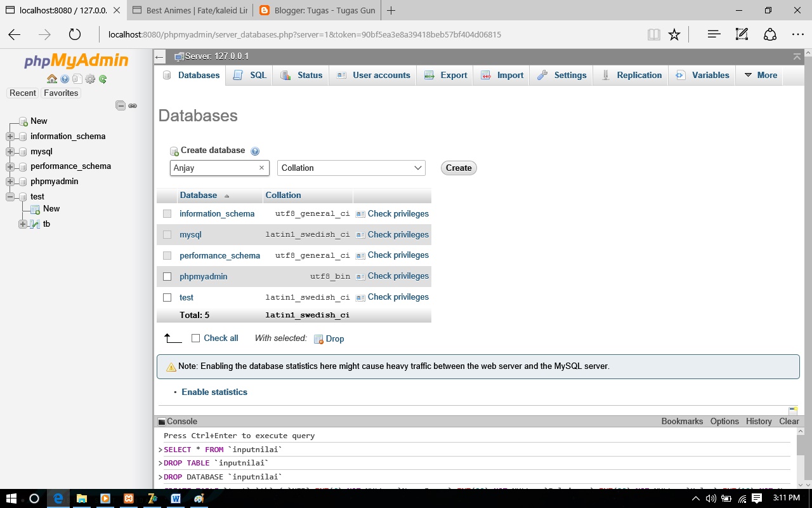Image resolution: width=812 pixels, height=508 pixels.
Task: Tick checkbox for test database row
Action: click(x=167, y=297)
